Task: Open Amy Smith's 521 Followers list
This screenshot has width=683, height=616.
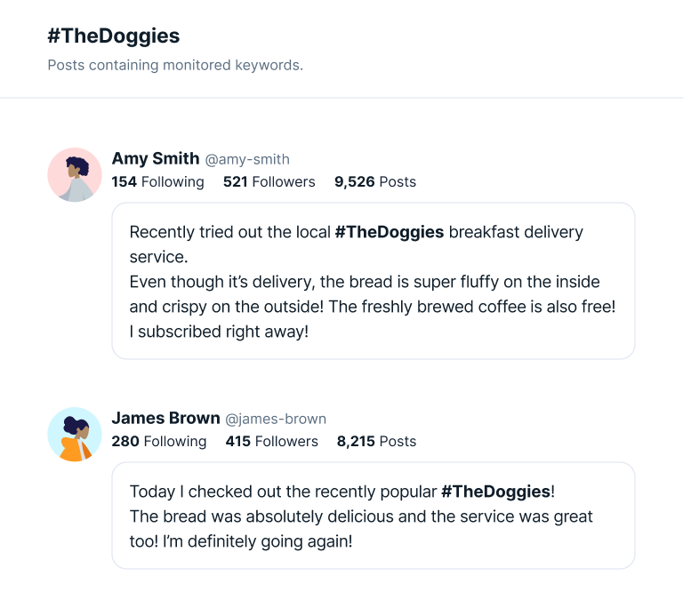Action: coord(269,182)
